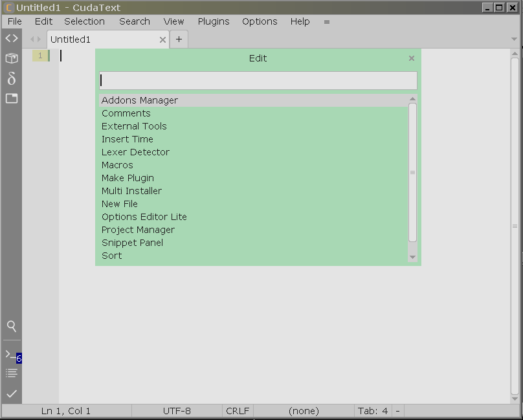The image size is (523, 420).
Task: Select External Tools in the list
Action: point(254,126)
